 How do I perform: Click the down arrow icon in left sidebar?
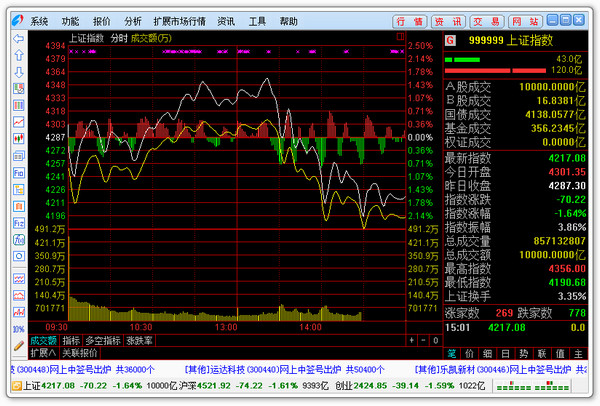tap(18, 72)
